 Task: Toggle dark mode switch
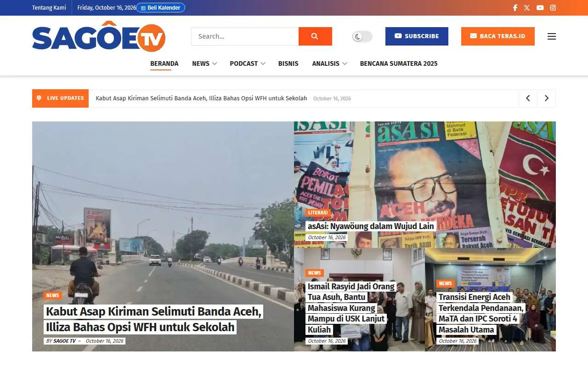click(x=362, y=37)
